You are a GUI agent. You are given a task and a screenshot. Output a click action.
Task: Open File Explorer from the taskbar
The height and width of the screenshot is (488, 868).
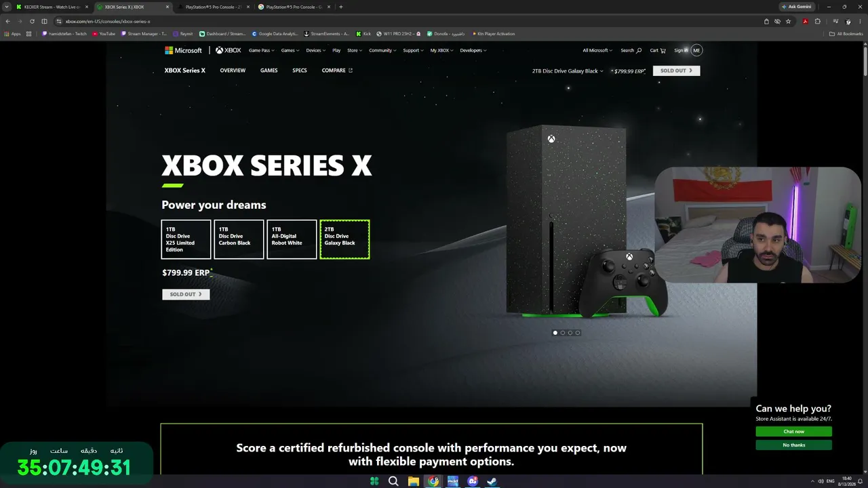[413, 481]
